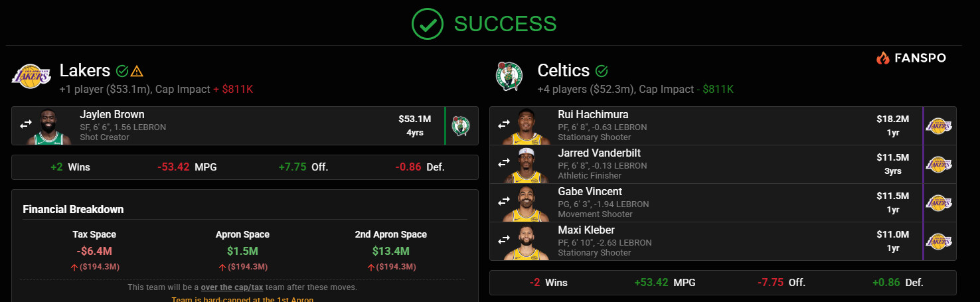Click the Financial Breakdown heading
Screen dimensions: 980x302
pos(73,209)
